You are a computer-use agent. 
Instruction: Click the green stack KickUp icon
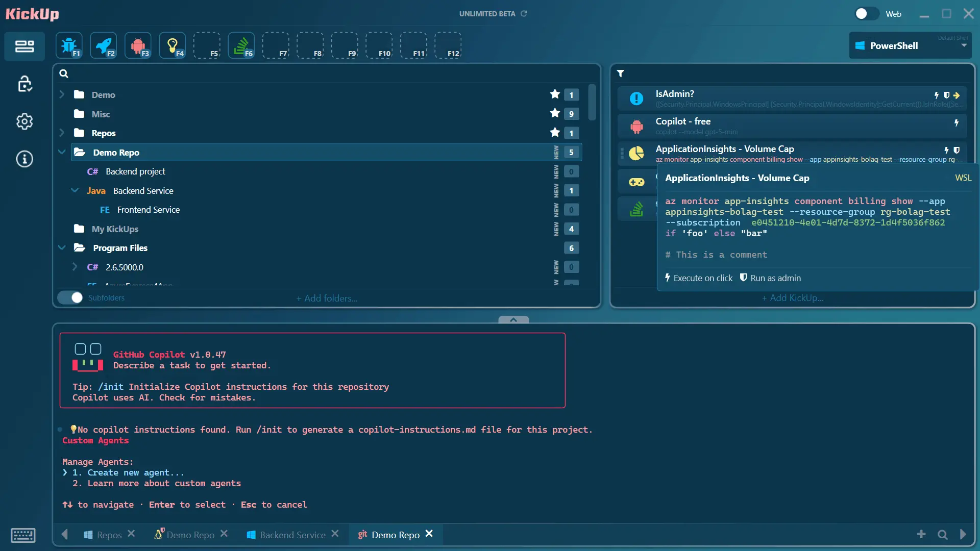pyautogui.click(x=636, y=209)
